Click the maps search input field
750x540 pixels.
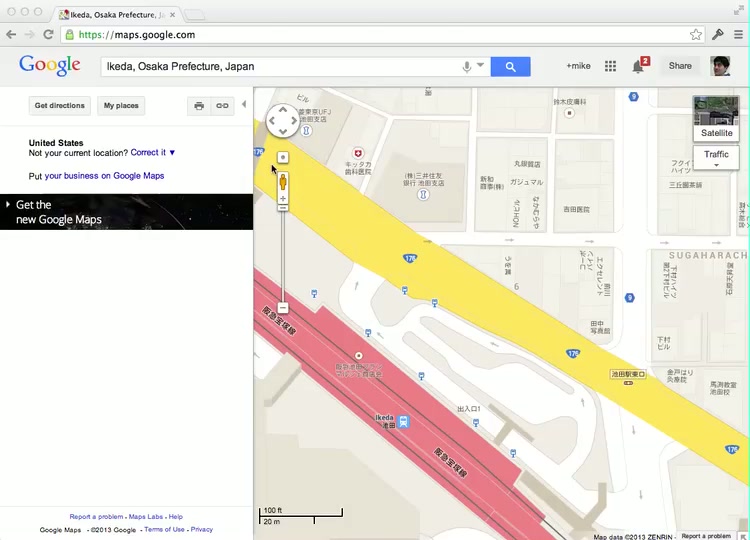[280, 67]
